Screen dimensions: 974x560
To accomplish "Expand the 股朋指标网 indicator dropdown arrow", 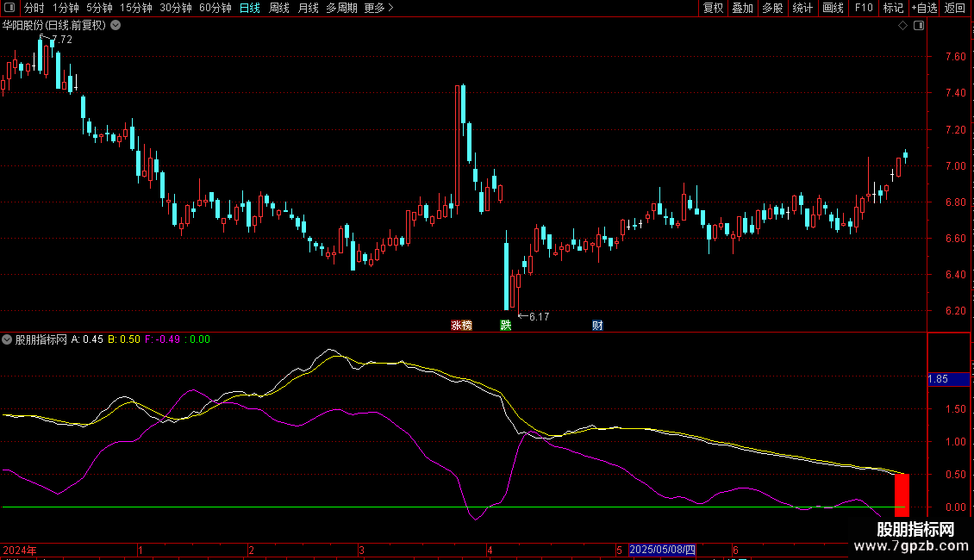I will [x=8, y=339].
